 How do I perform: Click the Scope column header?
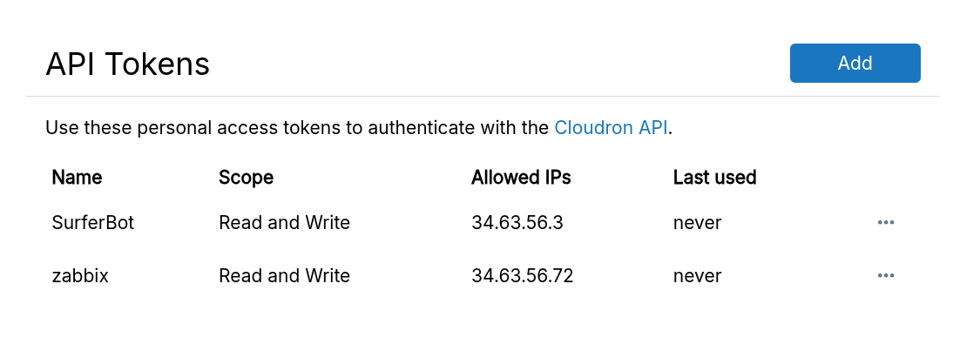[246, 178]
